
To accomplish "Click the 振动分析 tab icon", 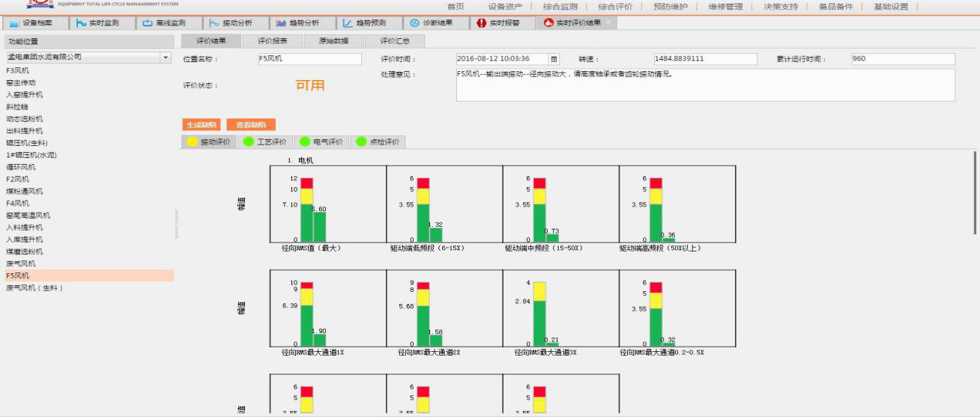I will tap(214, 23).
